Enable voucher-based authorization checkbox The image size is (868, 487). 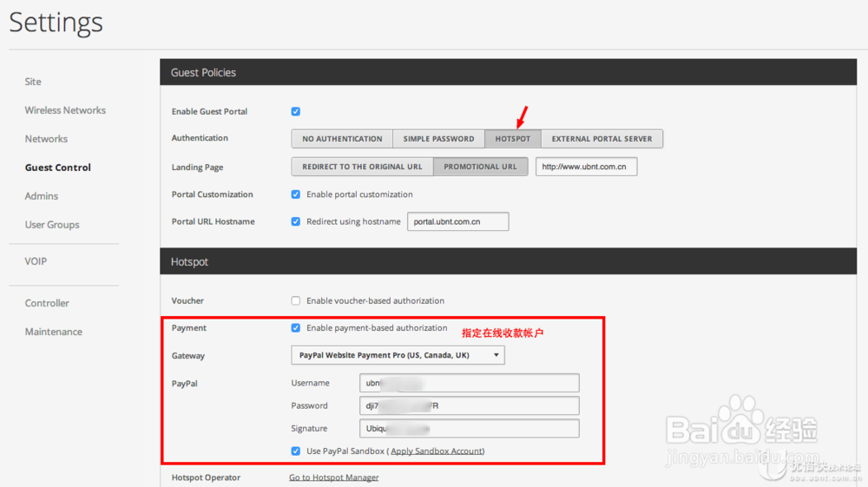(x=296, y=300)
